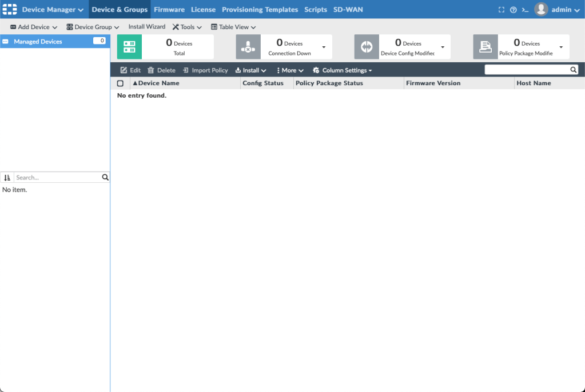Click the sort order icon beside the search

pyautogui.click(x=7, y=178)
